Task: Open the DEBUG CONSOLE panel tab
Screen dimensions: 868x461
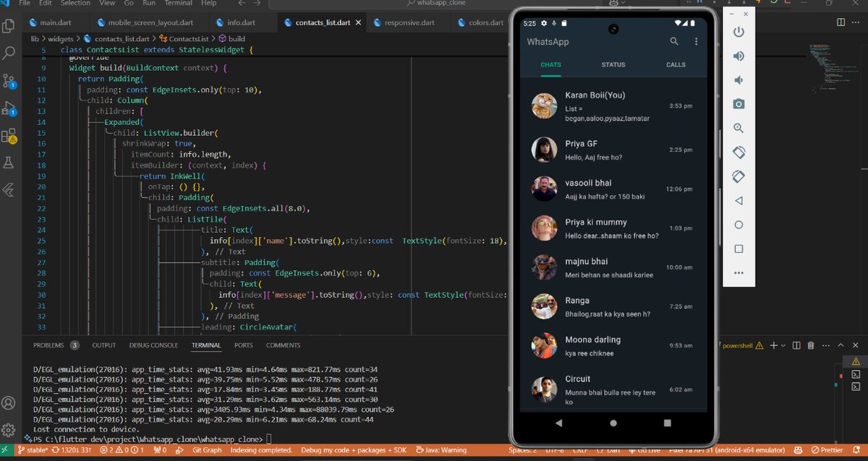Action: [x=153, y=345]
